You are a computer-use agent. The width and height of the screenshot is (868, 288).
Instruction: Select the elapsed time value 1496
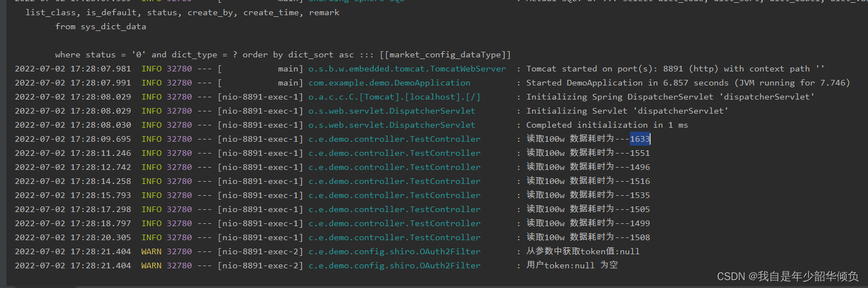[640, 167]
